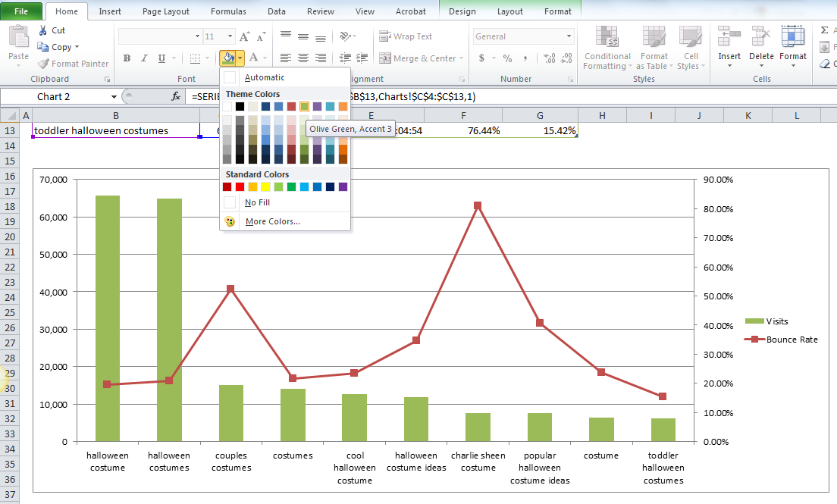This screenshot has height=504, width=837.
Task: Click the Format cells icon
Action: tap(793, 36)
